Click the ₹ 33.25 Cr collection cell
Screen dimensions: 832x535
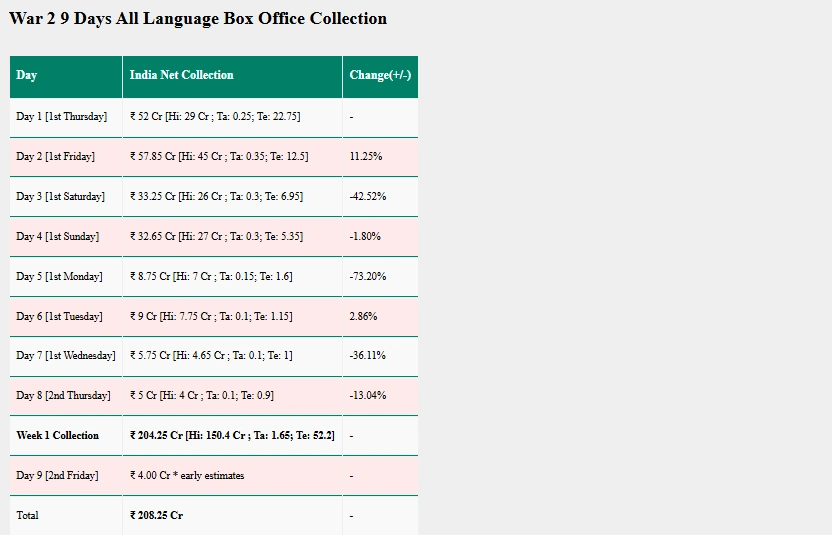[216, 197]
